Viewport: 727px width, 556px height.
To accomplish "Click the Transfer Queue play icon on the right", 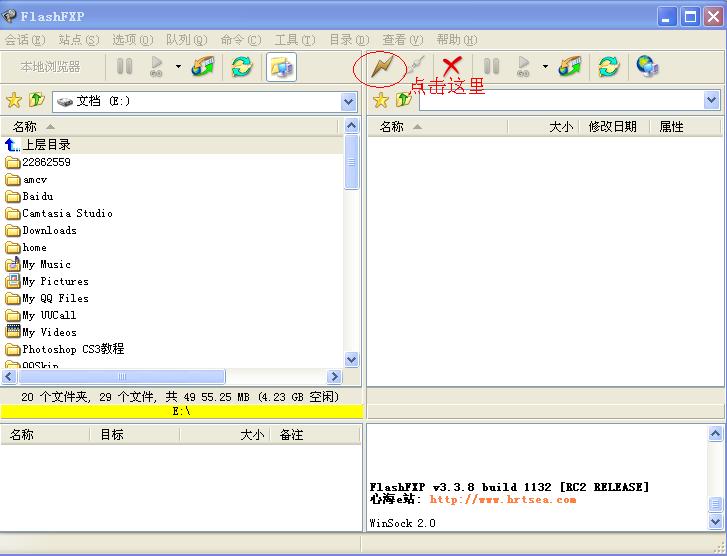I will click(x=523, y=66).
